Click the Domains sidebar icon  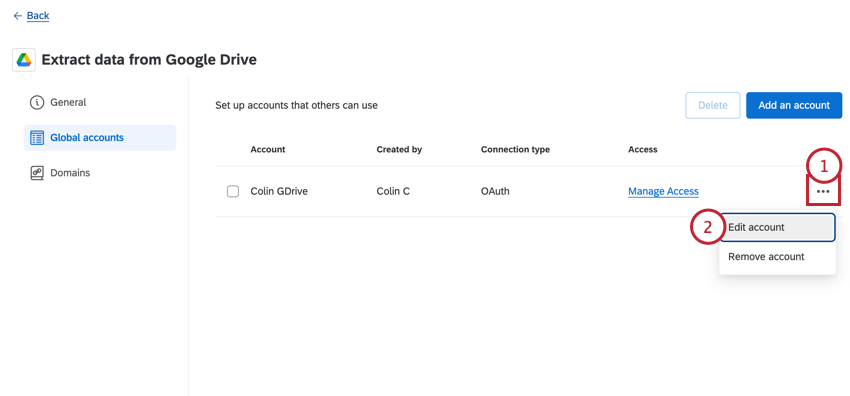37,173
